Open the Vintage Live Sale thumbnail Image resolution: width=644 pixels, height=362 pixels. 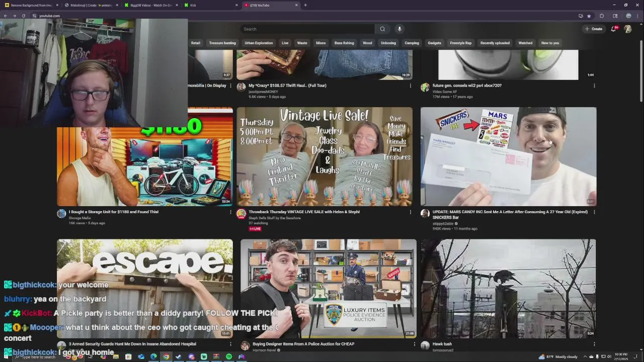(325, 156)
